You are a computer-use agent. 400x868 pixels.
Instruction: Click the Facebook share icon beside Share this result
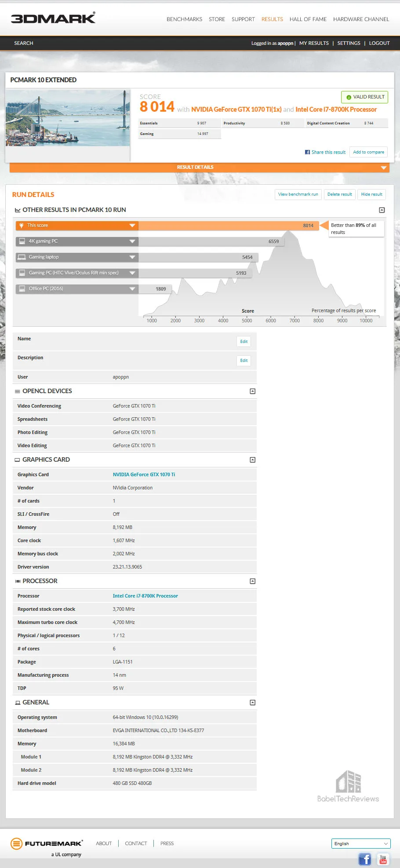click(x=307, y=152)
